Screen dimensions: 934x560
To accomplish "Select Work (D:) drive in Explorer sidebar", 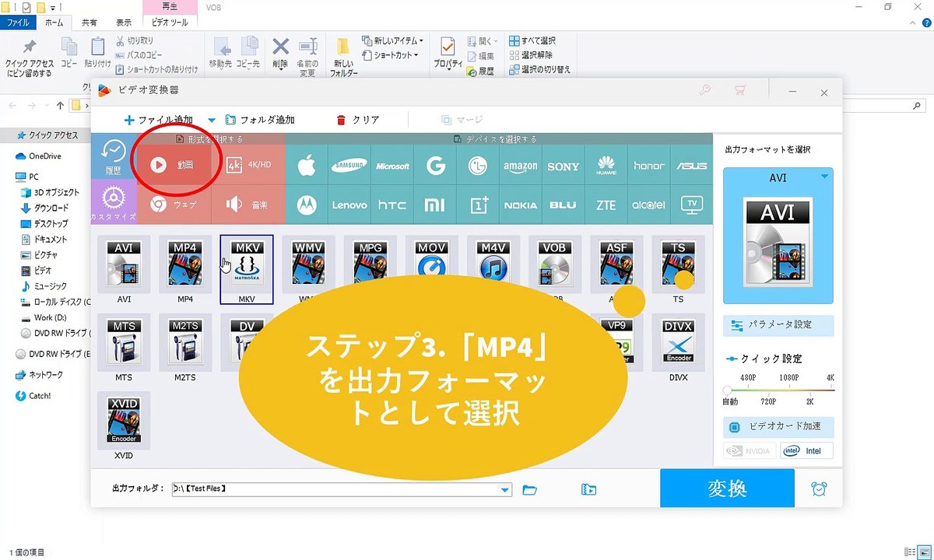I will pyautogui.click(x=51, y=317).
